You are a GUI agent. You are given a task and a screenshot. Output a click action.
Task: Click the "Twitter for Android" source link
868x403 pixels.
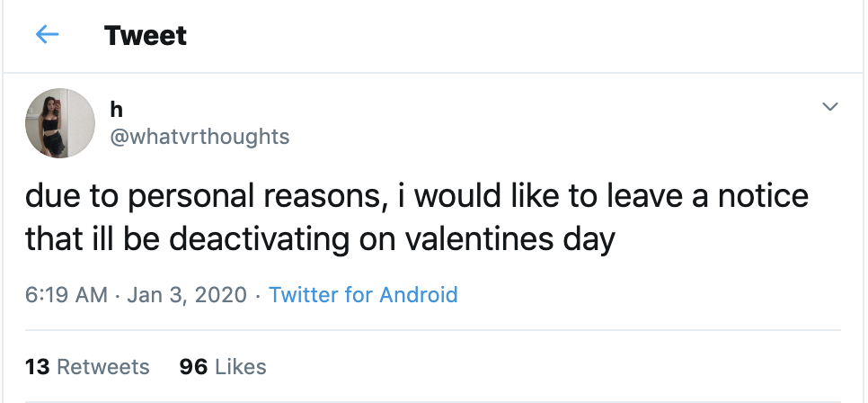[363, 294]
